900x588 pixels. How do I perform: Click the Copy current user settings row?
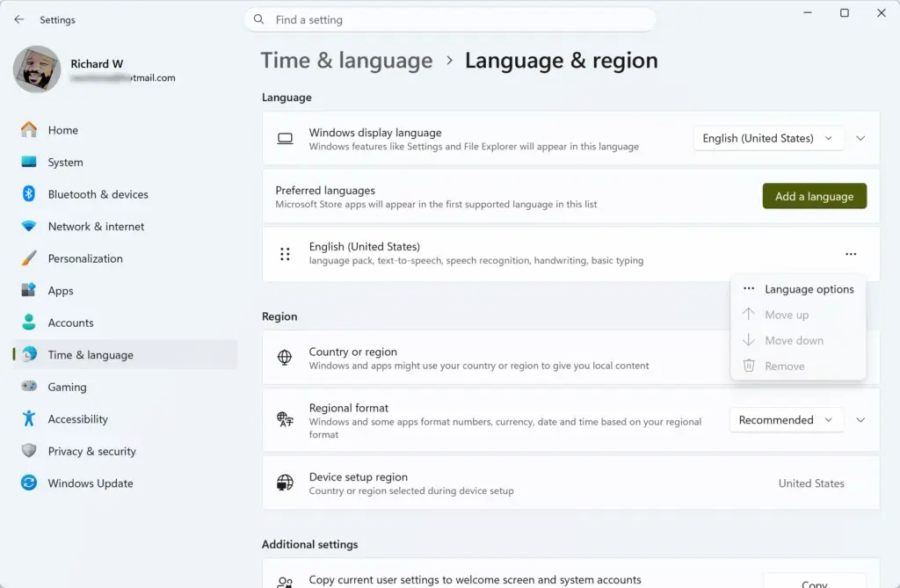(x=571, y=574)
